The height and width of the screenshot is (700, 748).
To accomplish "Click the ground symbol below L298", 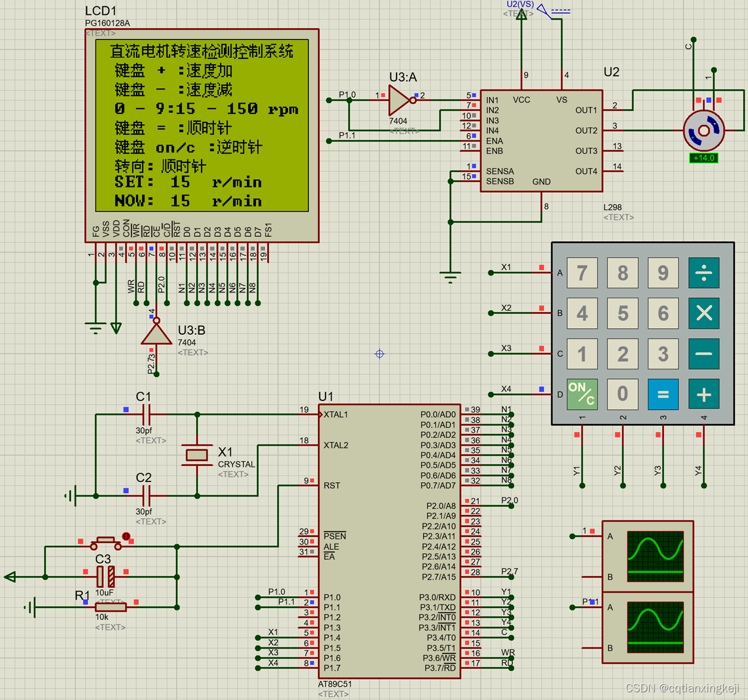I will (x=450, y=277).
